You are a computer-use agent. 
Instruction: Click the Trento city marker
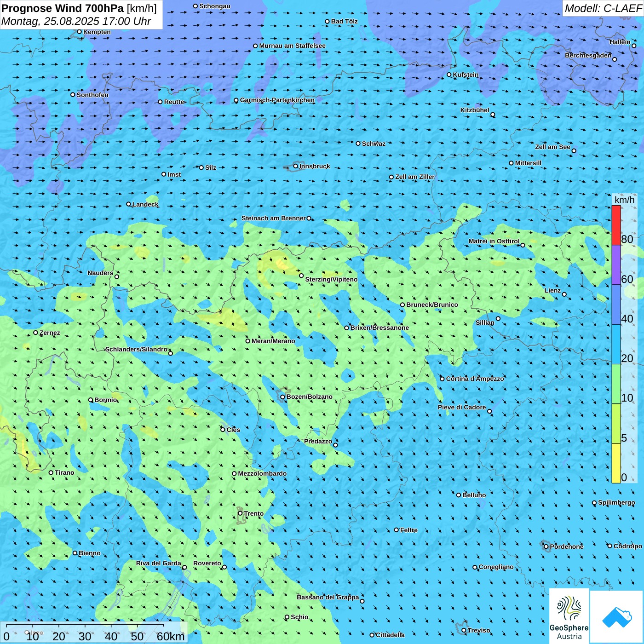point(240,513)
